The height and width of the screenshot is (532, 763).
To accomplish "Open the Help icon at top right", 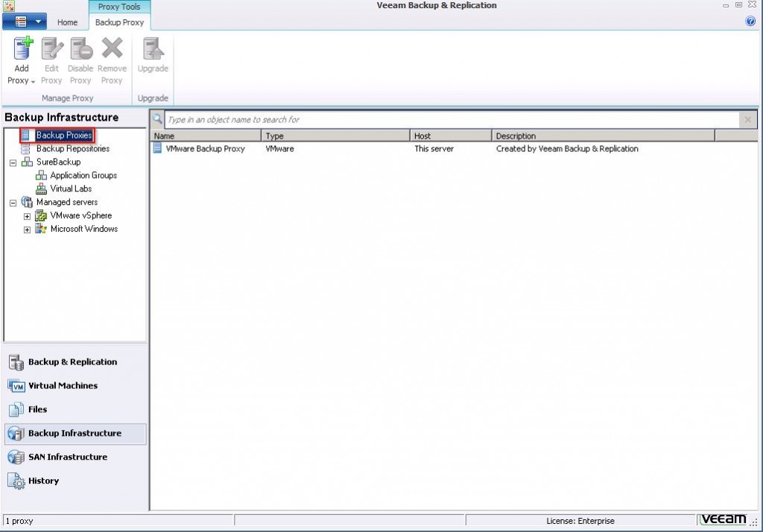I will pos(750,21).
